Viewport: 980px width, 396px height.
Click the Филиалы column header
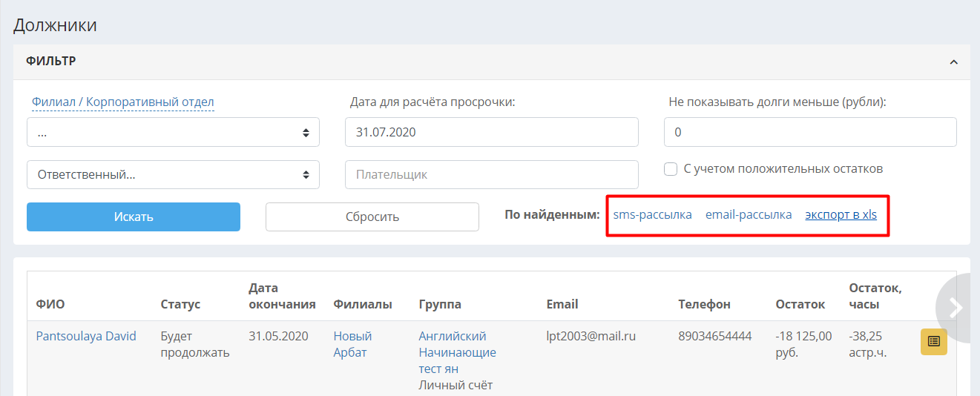click(x=363, y=304)
